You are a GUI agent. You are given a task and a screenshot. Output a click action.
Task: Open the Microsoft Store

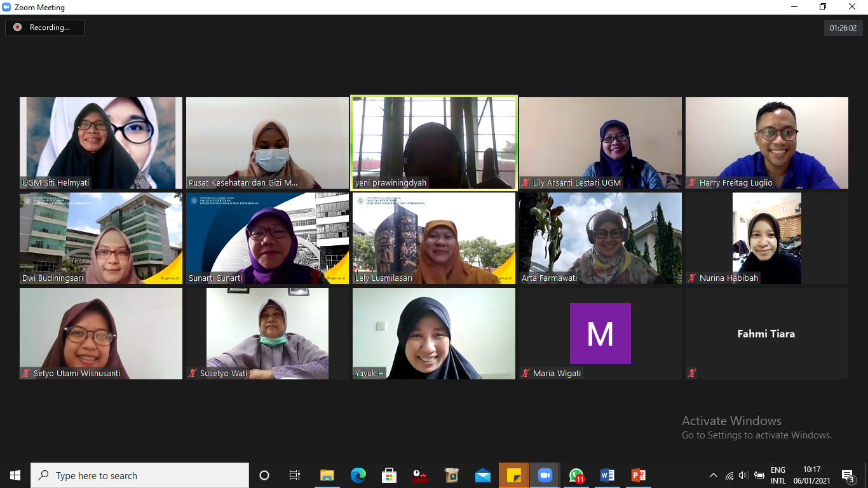pyautogui.click(x=388, y=475)
